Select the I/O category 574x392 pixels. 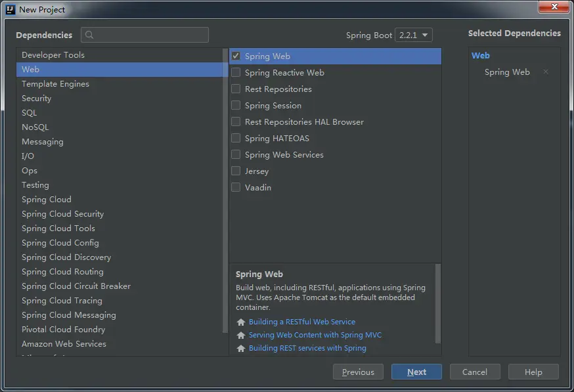(120, 156)
